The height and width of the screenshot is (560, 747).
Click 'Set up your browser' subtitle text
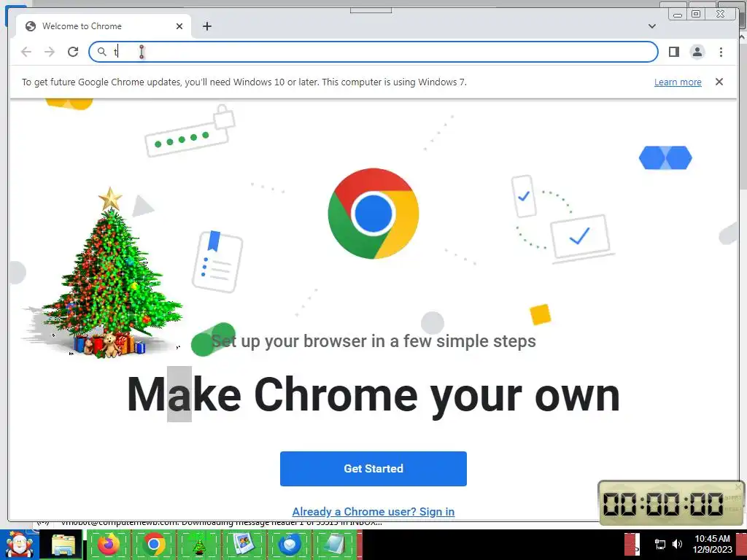point(373,341)
